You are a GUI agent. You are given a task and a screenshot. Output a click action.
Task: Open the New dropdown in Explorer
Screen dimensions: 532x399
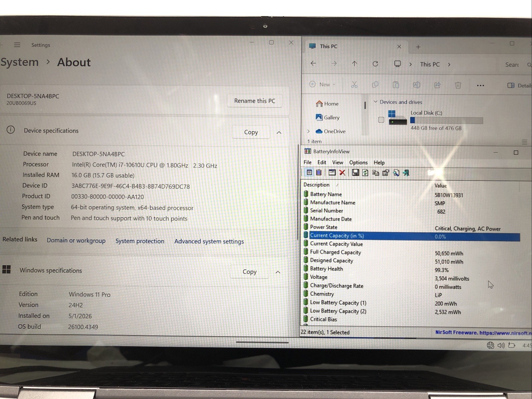click(x=322, y=85)
